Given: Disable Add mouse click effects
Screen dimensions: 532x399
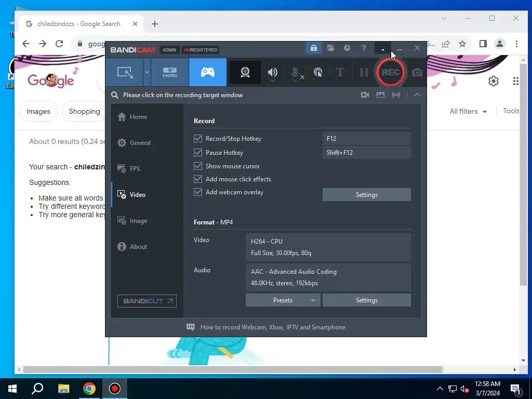Looking at the screenshot, I should (198, 179).
